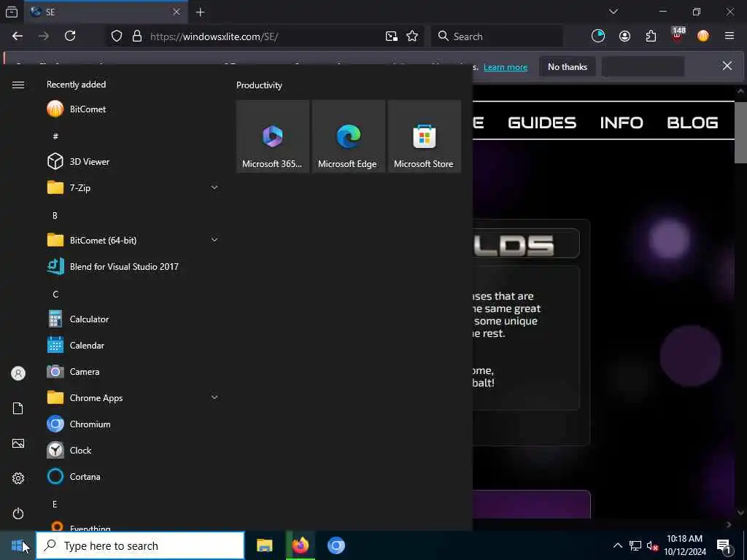
Task: Launch Blend for Visual Studio 2017
Action: [x=133, y=267]
